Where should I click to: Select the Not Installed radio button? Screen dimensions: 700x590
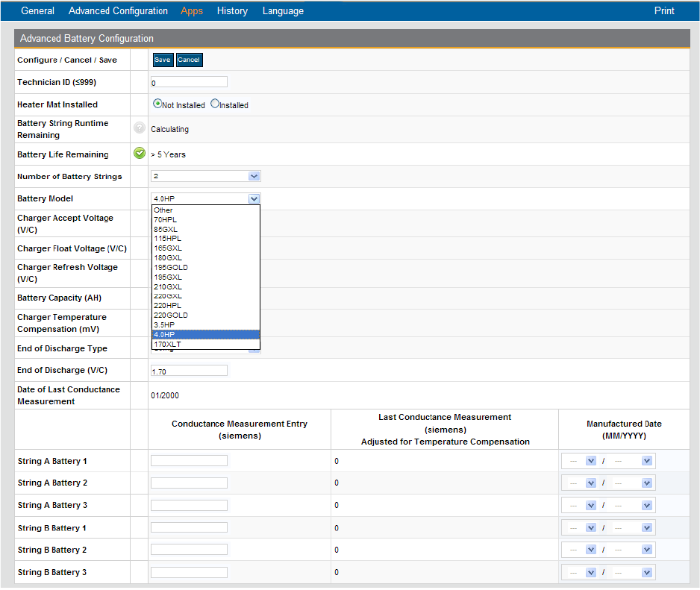(157, 104)
